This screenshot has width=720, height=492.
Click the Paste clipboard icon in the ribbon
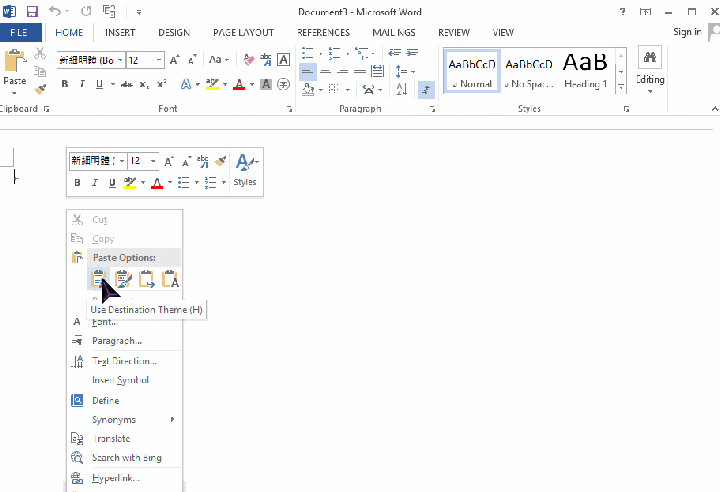click(x=14, y=61)
